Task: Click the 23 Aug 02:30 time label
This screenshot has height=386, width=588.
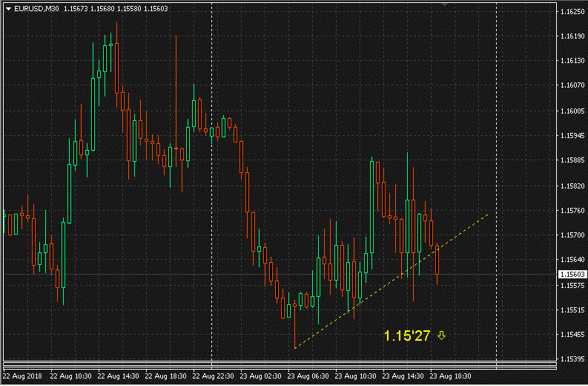Action: pos(260,376)
